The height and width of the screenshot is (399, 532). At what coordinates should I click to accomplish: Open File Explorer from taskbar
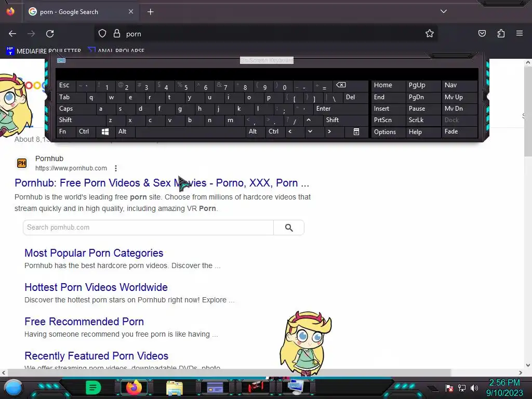tap(175, 388)
